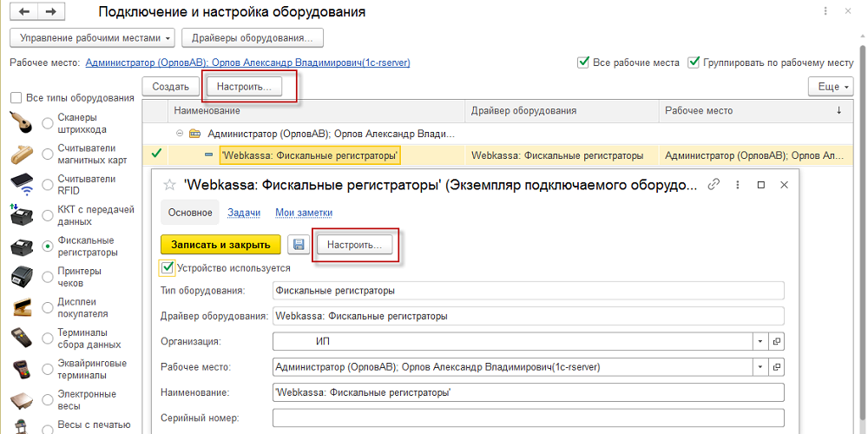Click Записать и закрыть button
This screenshot has height=434, width=868.
point(220,245)
